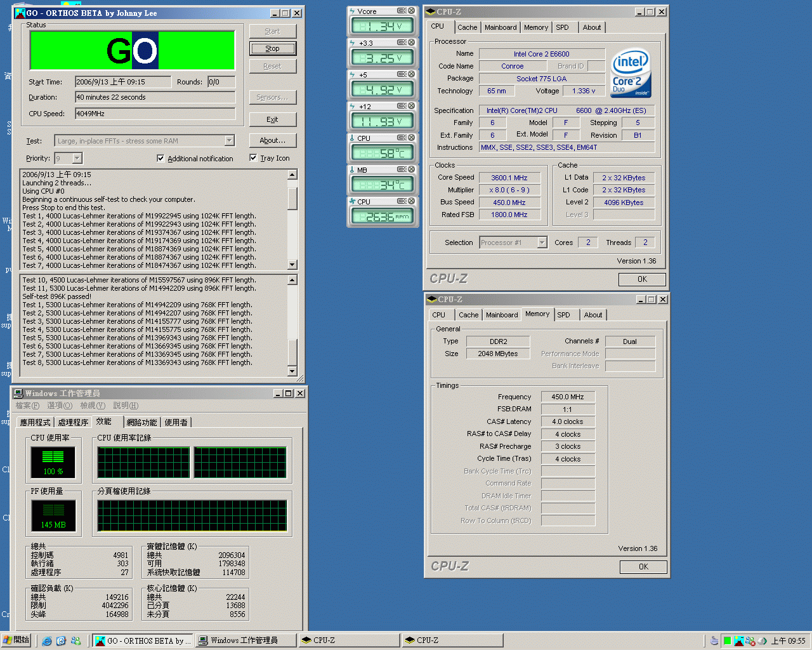Launch Internet Explorer from quick launch

coord(47,641)
